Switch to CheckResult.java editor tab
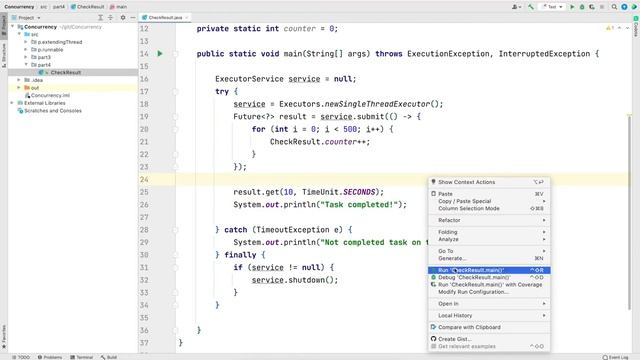Viewport: 640px width, 360px height. [165, 18]
